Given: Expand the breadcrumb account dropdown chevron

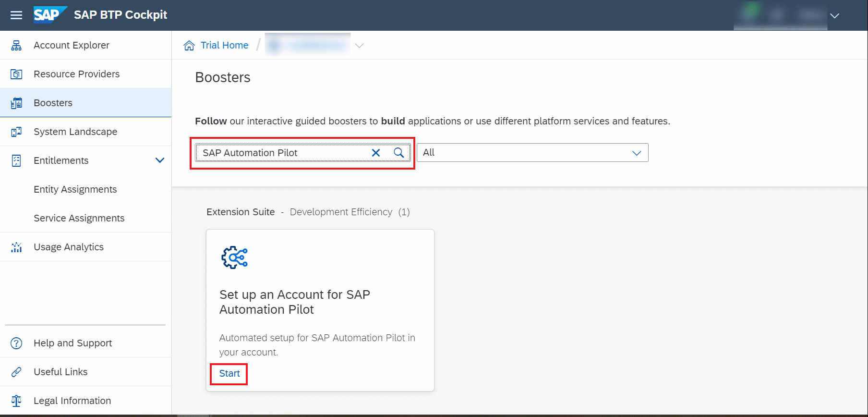Looking at the screenshot, I should [x=359, y=46].
